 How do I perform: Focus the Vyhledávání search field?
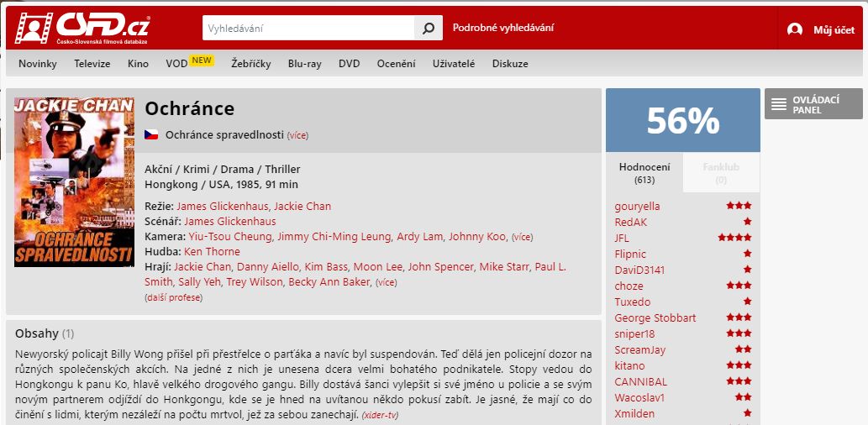coord(308,29)
